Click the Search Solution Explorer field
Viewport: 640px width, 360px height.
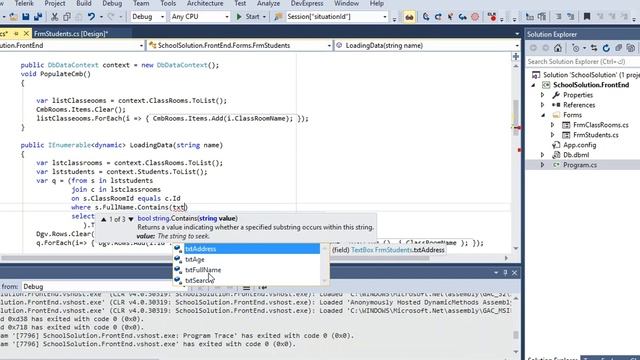(x=582, y=62)
